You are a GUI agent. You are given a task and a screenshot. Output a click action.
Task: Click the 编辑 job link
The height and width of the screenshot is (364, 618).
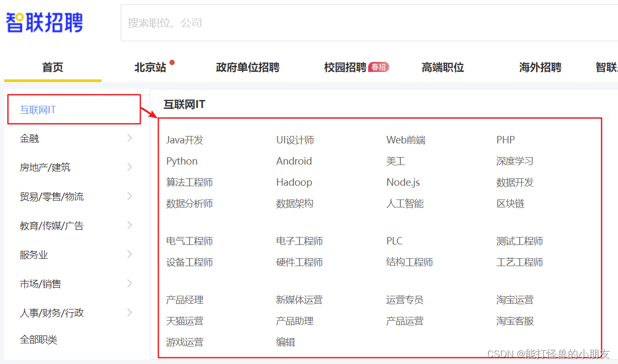coord(285,342)
